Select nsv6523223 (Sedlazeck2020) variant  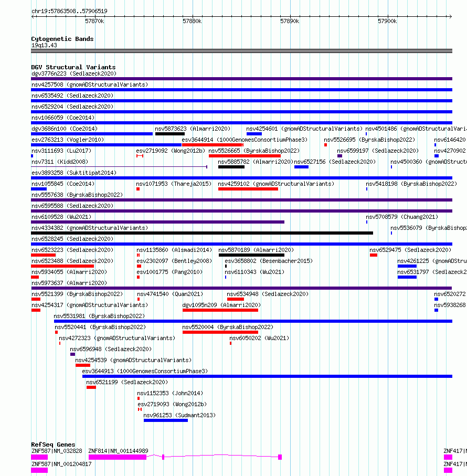point(72,250)
